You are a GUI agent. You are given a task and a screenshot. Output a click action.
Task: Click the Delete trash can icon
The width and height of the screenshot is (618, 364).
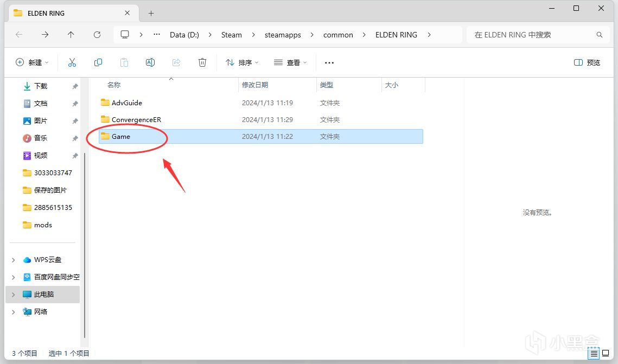coord(202,62)
